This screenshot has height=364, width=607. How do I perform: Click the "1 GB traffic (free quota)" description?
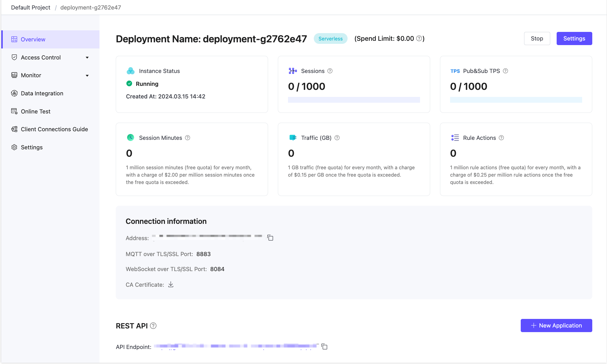pos(351,171)
